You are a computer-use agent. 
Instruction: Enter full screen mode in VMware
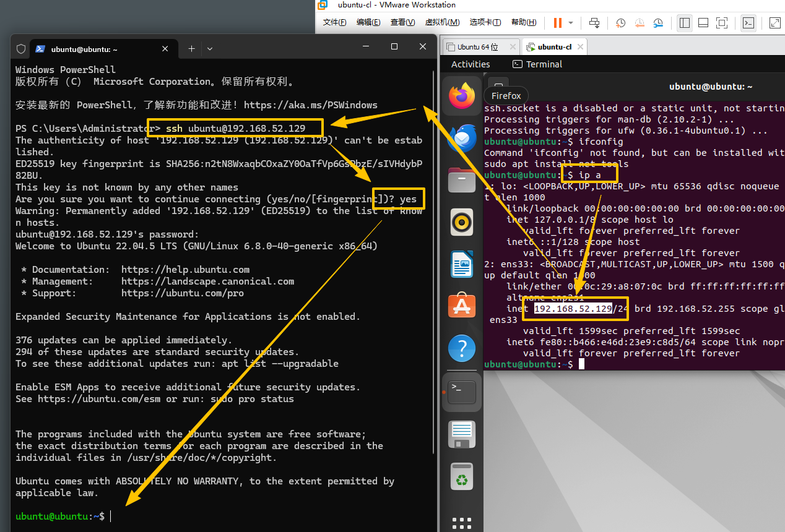coord(722,23)
